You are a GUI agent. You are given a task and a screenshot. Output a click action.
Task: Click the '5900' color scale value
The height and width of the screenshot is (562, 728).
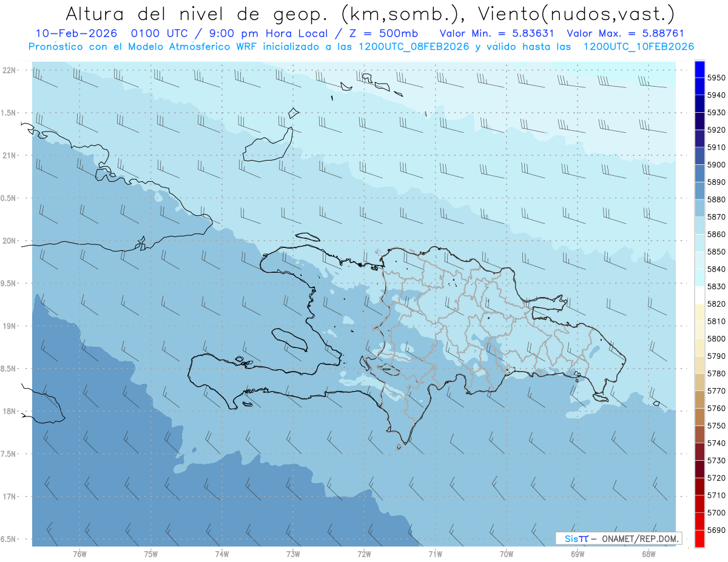pyautogui.click(x=716, y=164)
